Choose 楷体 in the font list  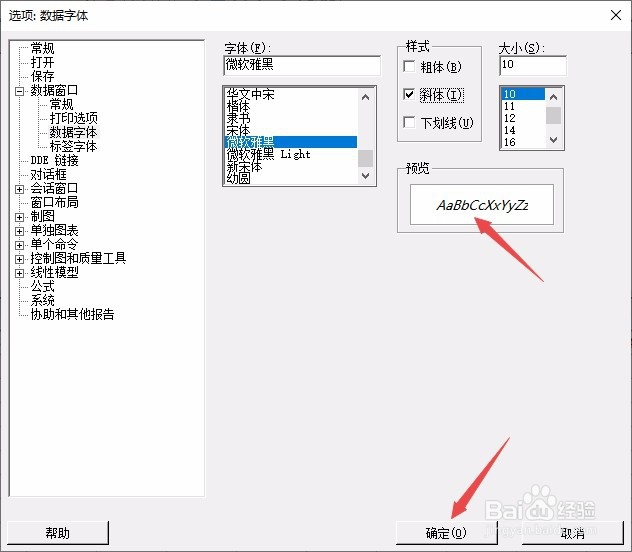click(291, 106)
